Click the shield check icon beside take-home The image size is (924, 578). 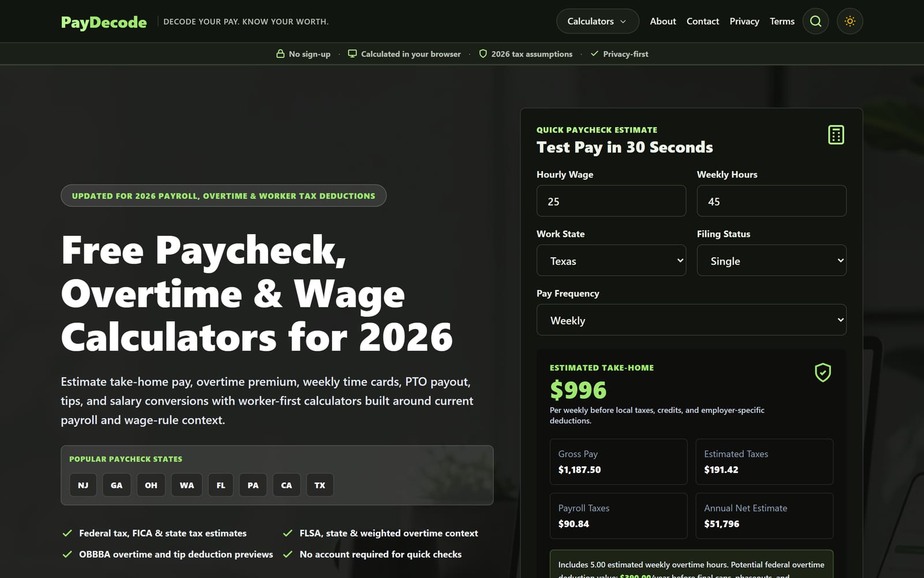click(823, 372)
